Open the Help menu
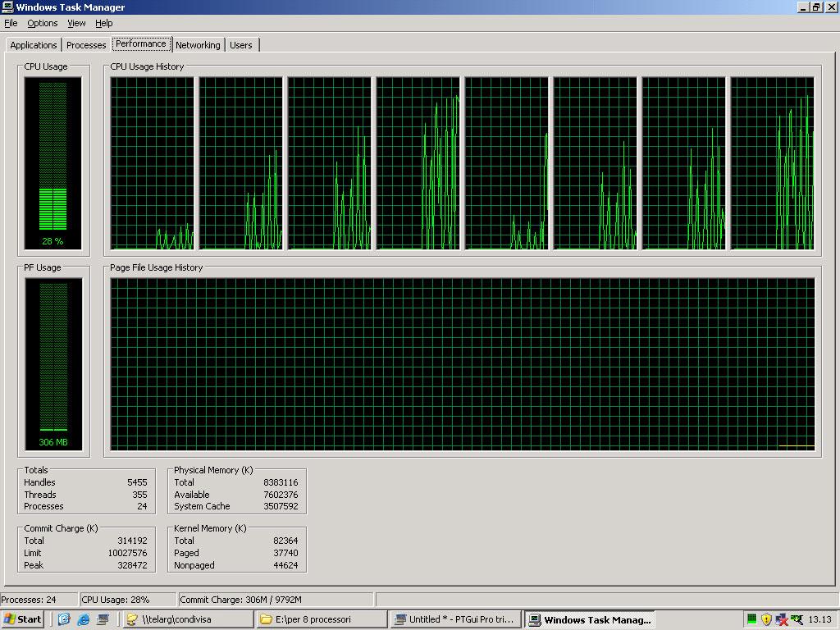 104,23
